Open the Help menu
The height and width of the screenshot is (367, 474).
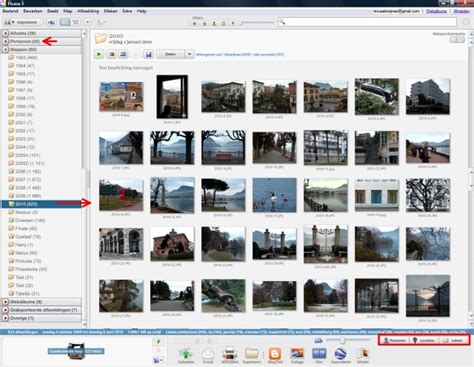pyautogui.click(x=141, y=11)
